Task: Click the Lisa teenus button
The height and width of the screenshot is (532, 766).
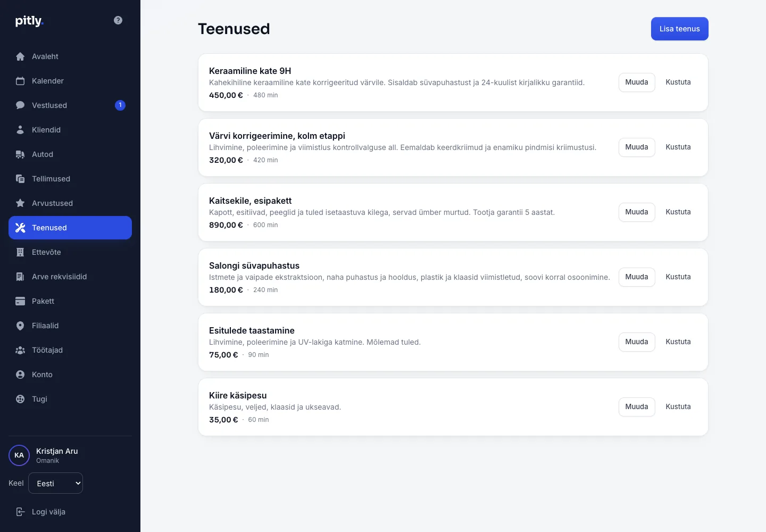Action: point(680,29)
